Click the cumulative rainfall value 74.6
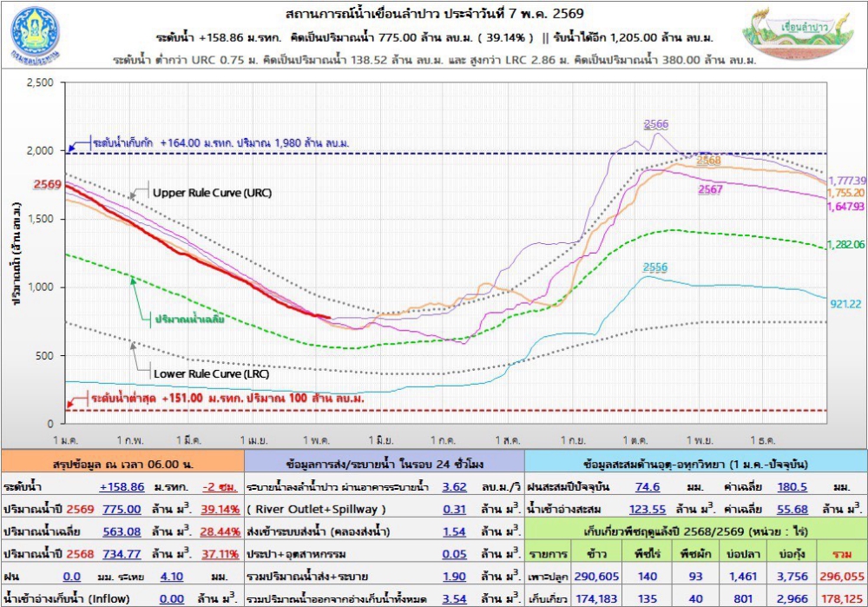Image resolution: width=868 pixels, height=607 pixels. [648, 487]
